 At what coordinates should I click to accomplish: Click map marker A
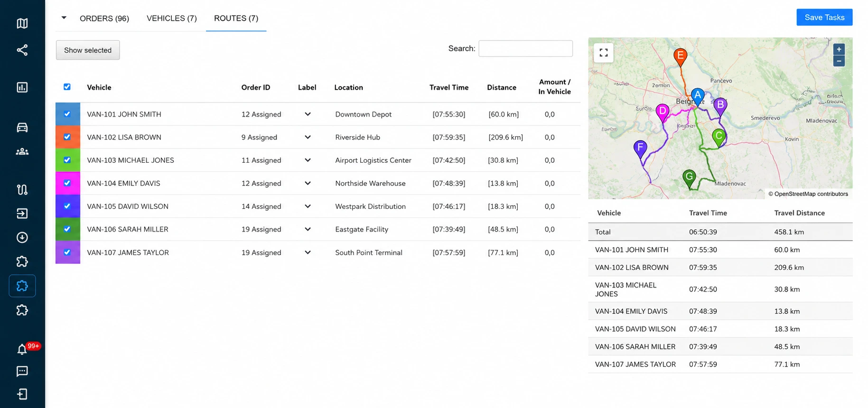pos(697,96)
